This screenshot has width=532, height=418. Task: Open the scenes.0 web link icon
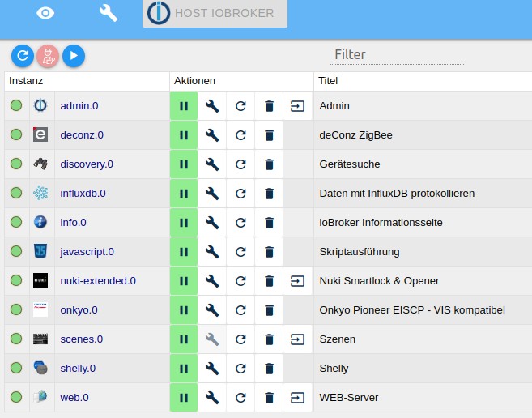[x=298, y=339]
